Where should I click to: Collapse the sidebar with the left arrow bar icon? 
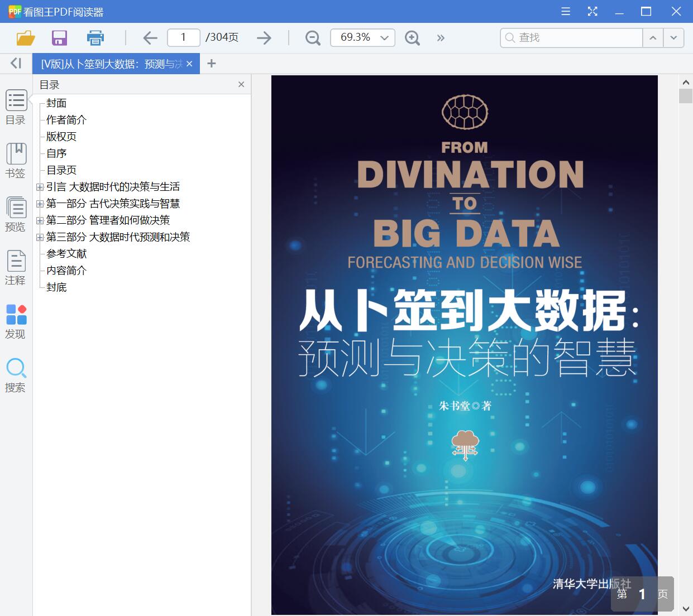coord(16,64)
